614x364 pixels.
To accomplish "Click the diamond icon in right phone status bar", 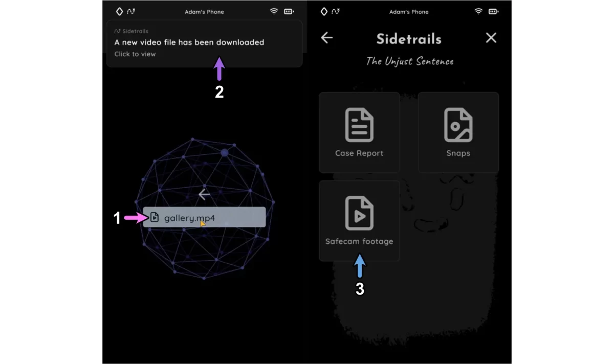I will (324, 11).
